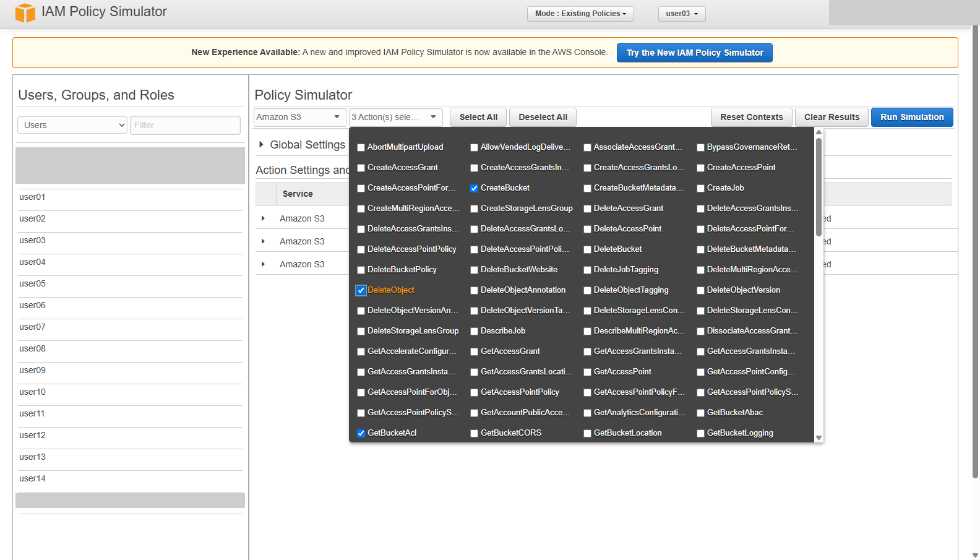Screen dimensions: 980x560
Task: Check the CreateAccessPoint action
Action: click(701, 168)
